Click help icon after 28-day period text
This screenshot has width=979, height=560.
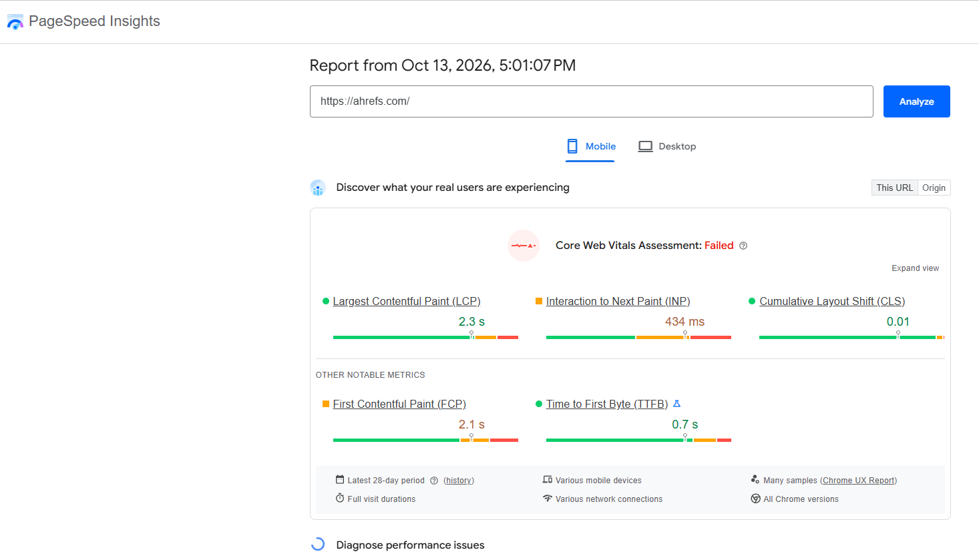(434, 481)
